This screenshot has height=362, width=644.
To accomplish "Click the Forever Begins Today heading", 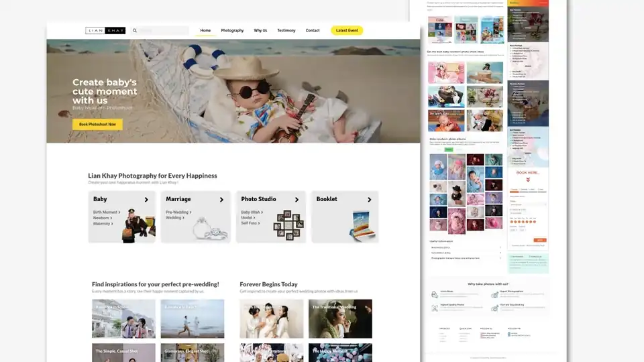I will 268,284.
